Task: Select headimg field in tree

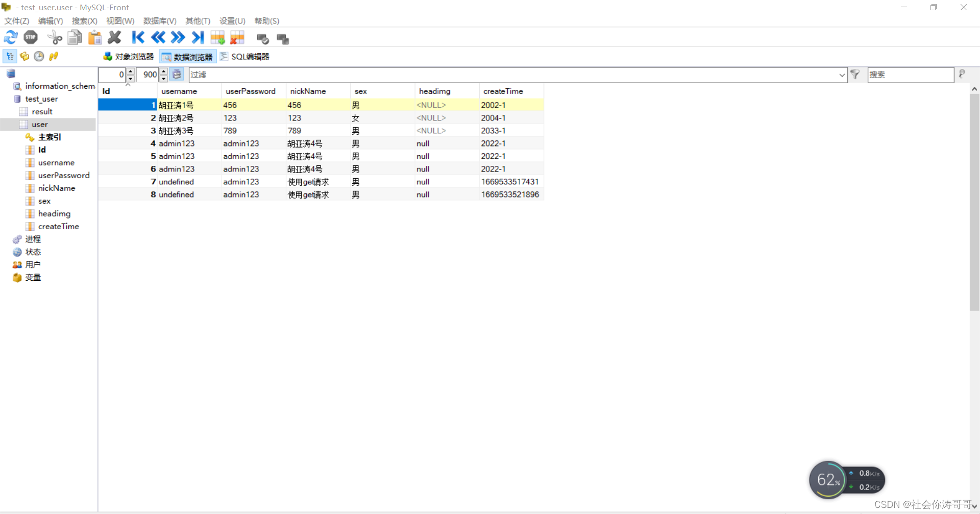Action: (54, 214)
